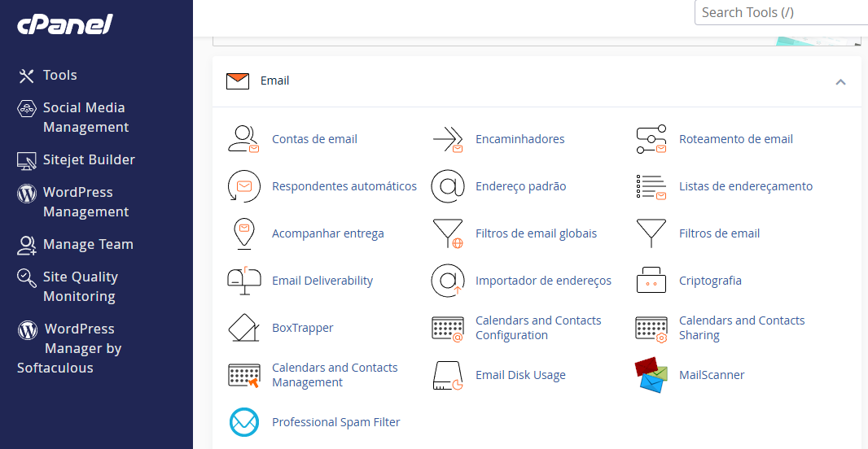Screen dimensions: 868x449
Task: Click the Roteamento de email icon
Action: click(x=651, y=139)
